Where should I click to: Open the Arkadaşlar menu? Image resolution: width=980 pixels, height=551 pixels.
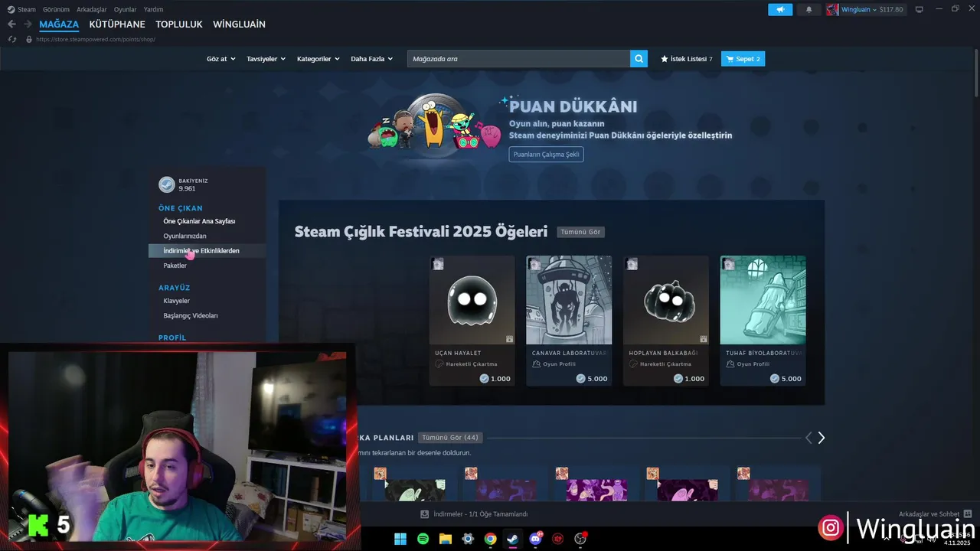92,9
